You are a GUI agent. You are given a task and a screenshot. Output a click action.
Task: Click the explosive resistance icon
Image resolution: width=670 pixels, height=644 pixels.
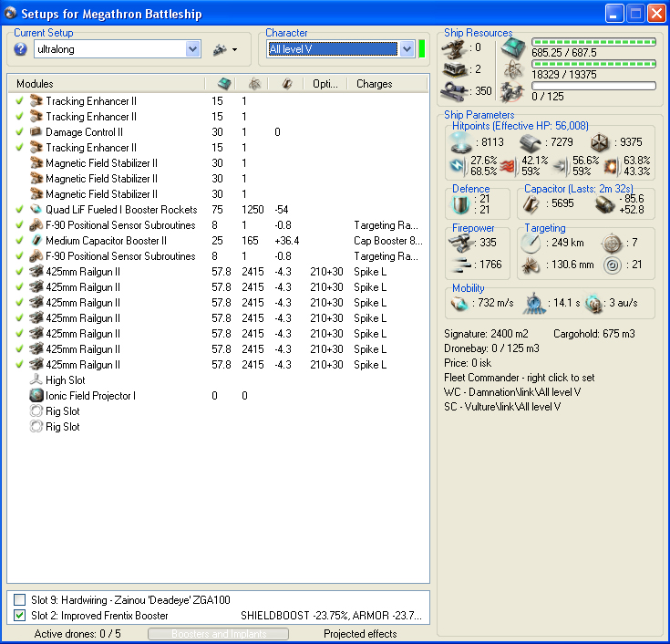(x=611, y=166)
